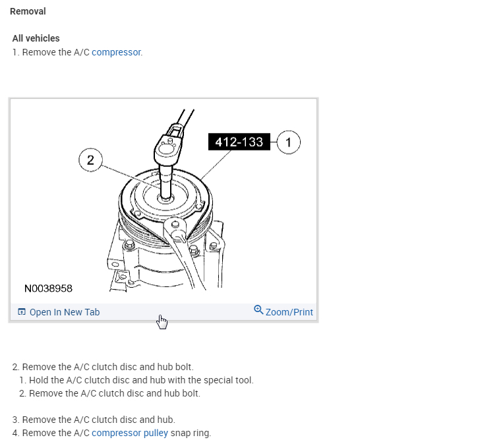
Task: Click the words snap ring in step 4
Action: tap(191, 433)
